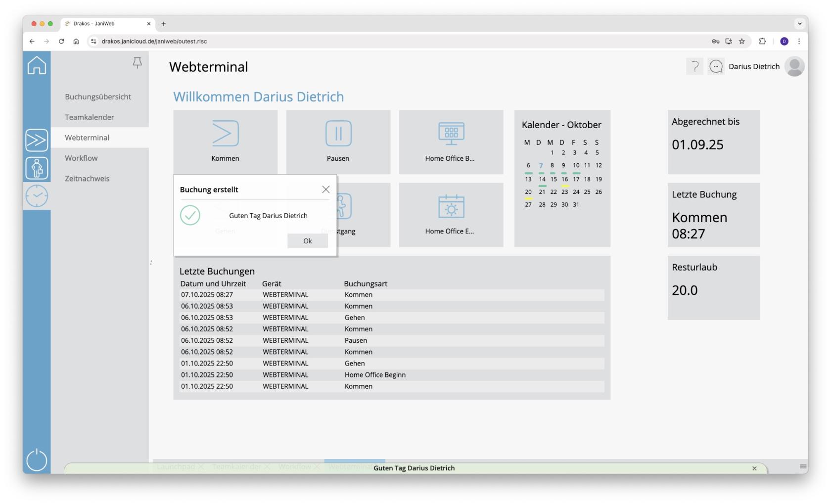Screen dimensions: 831x504
Task: Open help via question mark icon
Action: pyautogui.click(x=694, y=66)
